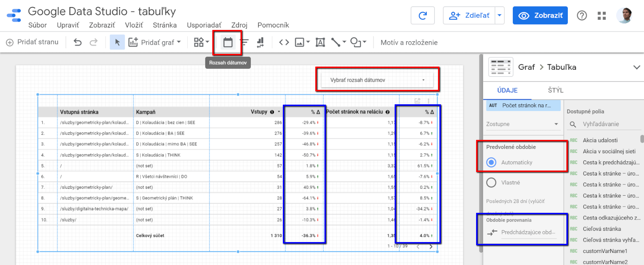Expand the shape tool dropdown arrow
The image size is (644, 265).
[x=365, y=42]
